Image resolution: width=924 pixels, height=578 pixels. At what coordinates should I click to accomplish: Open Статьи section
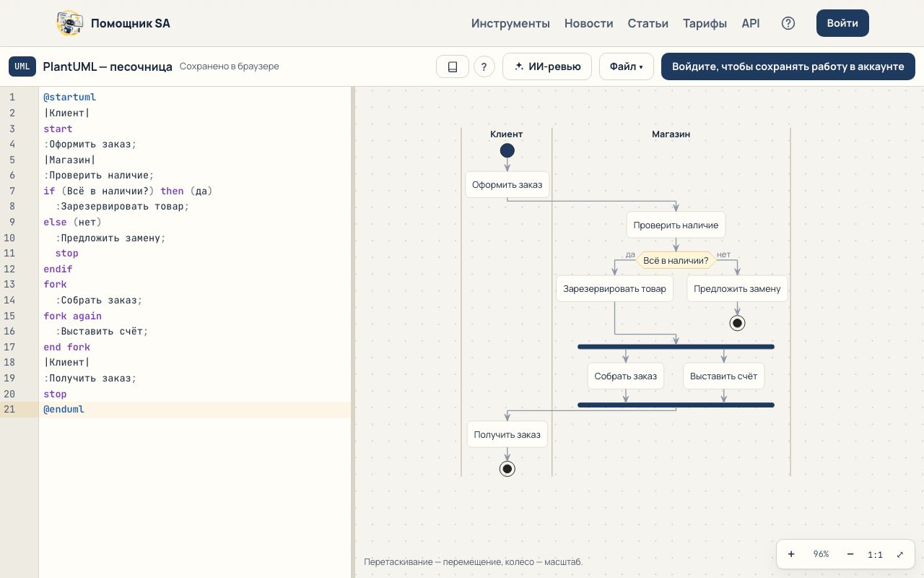[x=648, y=23]
